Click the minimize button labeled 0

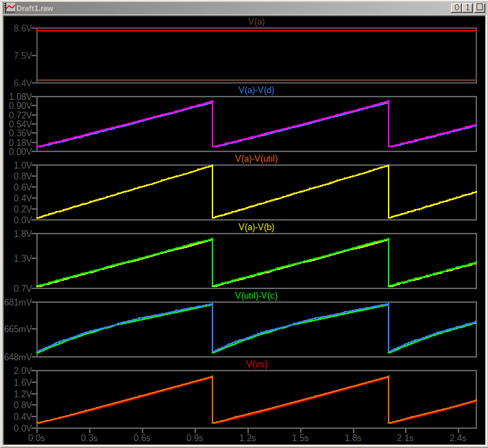(x=456, y=8)
